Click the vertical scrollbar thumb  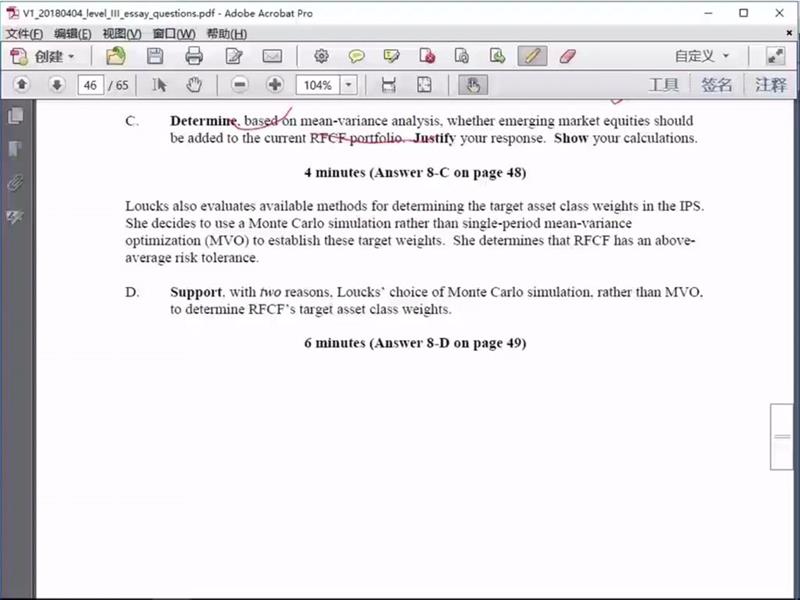click(x=782, y=437)
